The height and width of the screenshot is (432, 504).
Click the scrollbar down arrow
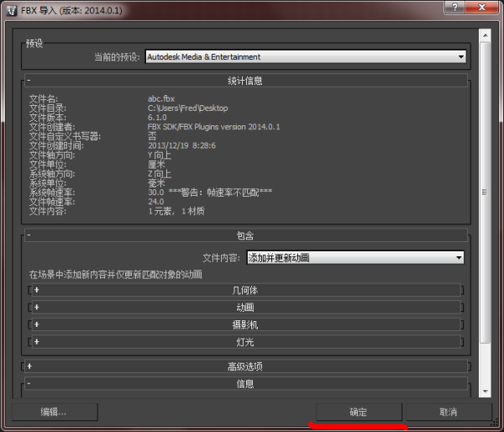click(x=486, y=392)
